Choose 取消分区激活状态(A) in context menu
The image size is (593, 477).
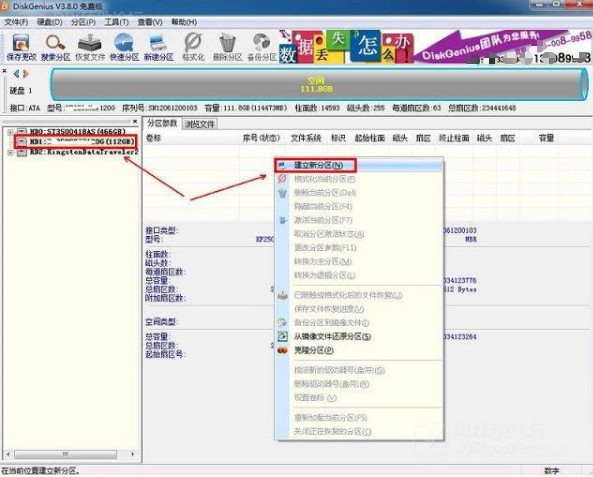(x=359, y=234)
